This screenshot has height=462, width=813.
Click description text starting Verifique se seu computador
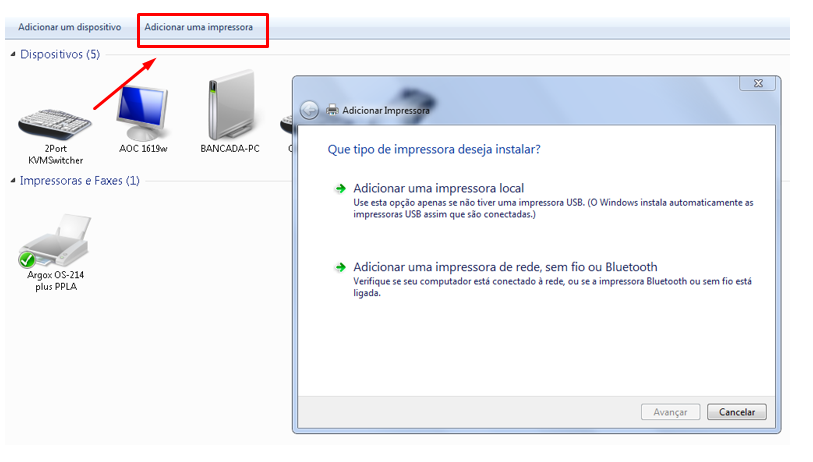552,287
